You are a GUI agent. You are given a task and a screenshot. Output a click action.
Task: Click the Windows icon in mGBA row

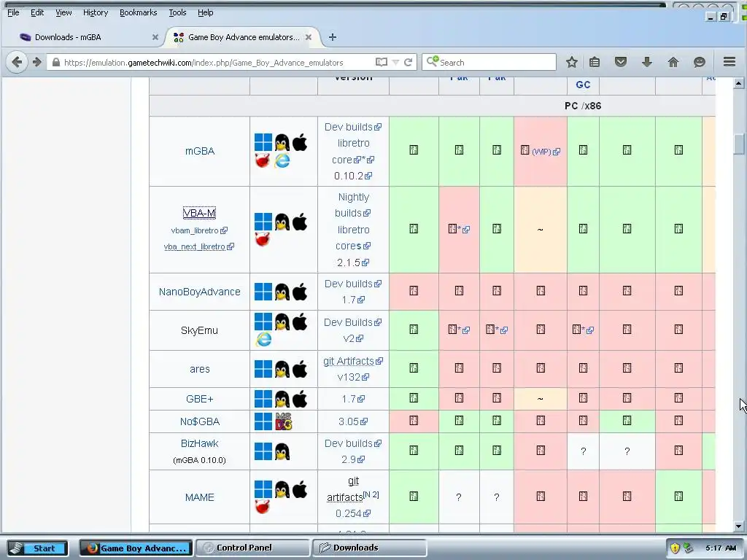263,142
